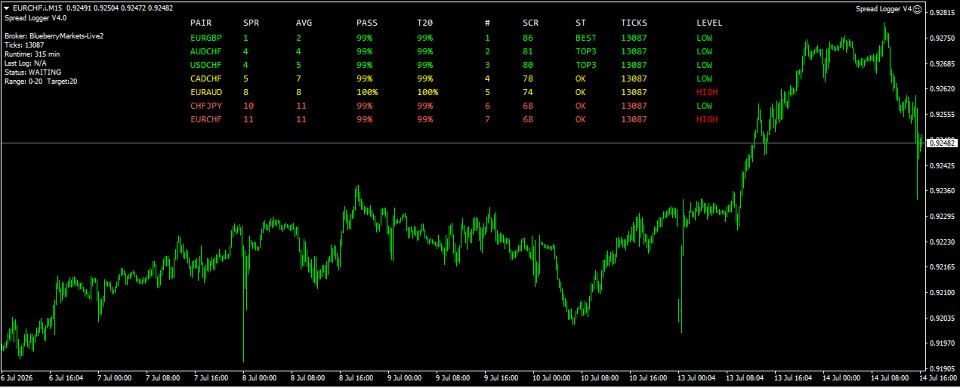Click the price axis label 0.91905
This screenshot has width=960, height=388.
(x=943, y=369)
